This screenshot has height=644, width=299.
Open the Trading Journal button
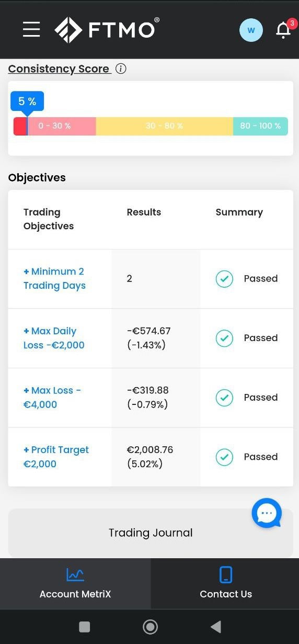tap(151, 533)
